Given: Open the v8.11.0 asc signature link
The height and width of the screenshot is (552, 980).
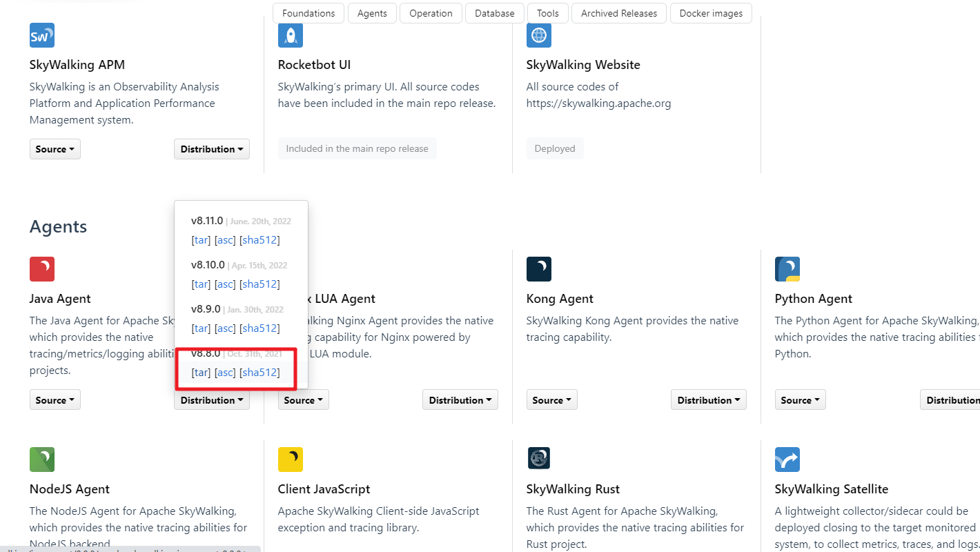Looking at the screenshot, I should [225, 240].
